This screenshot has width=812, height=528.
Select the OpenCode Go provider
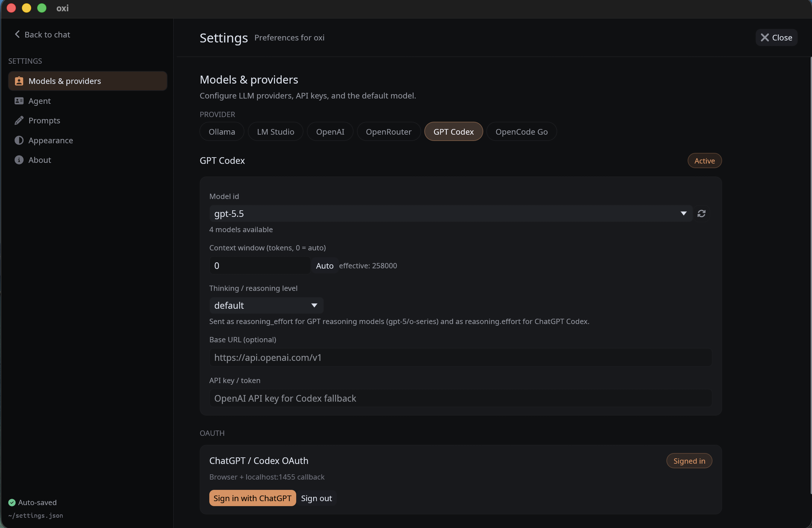pyautogui.click(x=521, y=132)
